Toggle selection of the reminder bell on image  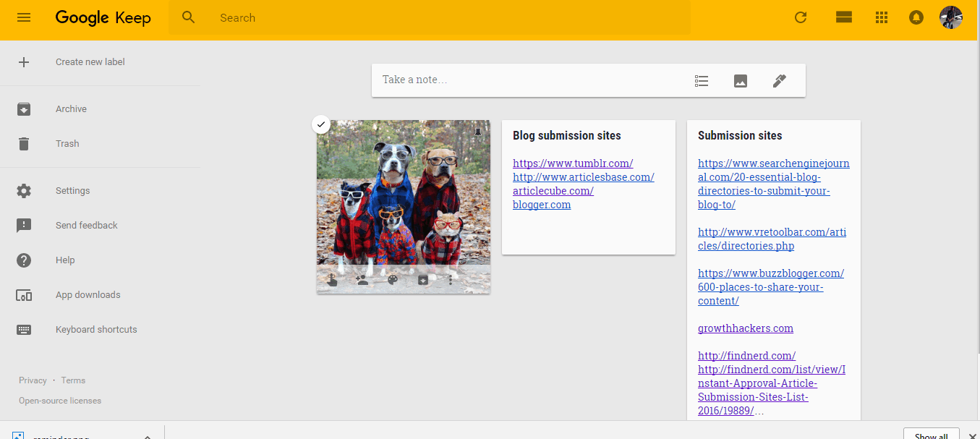click(478, 131)
